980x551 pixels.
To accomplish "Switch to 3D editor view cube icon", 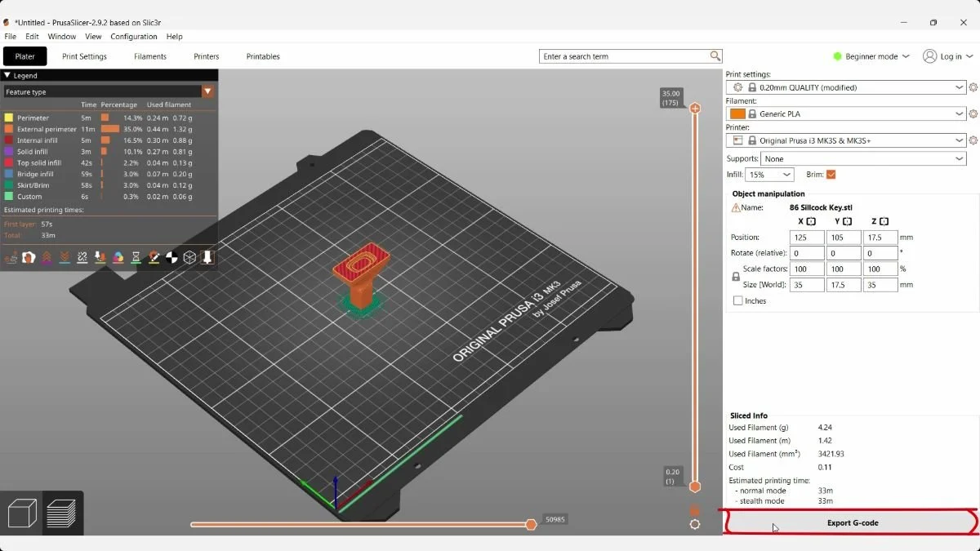I will 22,513.
